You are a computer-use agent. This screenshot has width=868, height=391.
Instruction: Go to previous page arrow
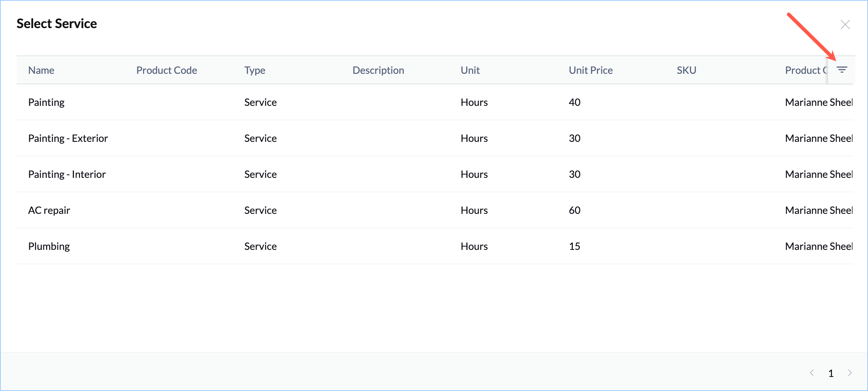tap(812, 373)
